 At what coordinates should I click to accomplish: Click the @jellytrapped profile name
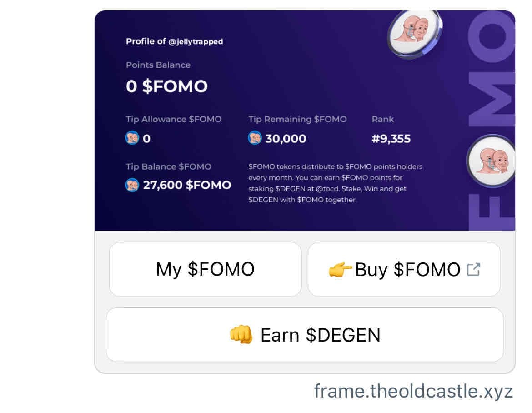[196, 42]
